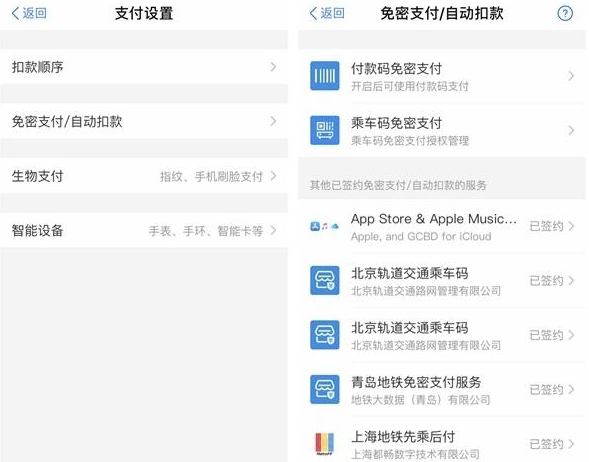The width and height of the screenshot is (589, 462).
Task: Tap 已签约 on 上海地铁先乘后付 row
Action: [x=547, y=444]
